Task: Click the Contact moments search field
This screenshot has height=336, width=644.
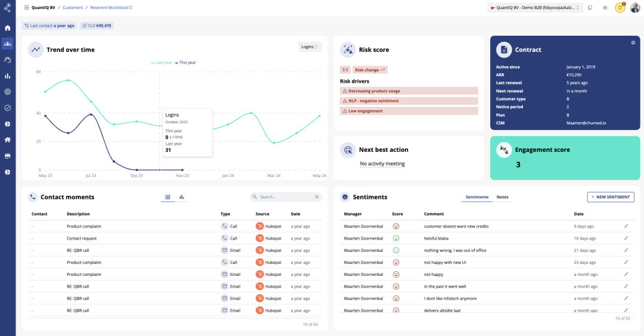Action: (x=286, y=197)
